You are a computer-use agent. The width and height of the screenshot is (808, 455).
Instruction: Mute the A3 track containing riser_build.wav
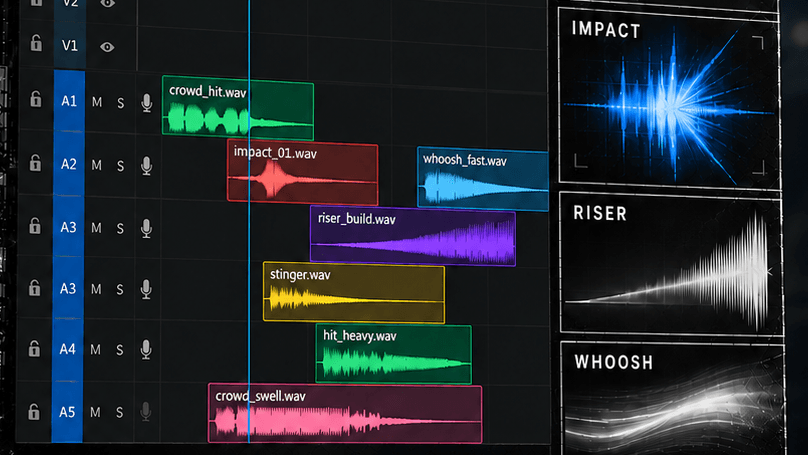point(96,228)
